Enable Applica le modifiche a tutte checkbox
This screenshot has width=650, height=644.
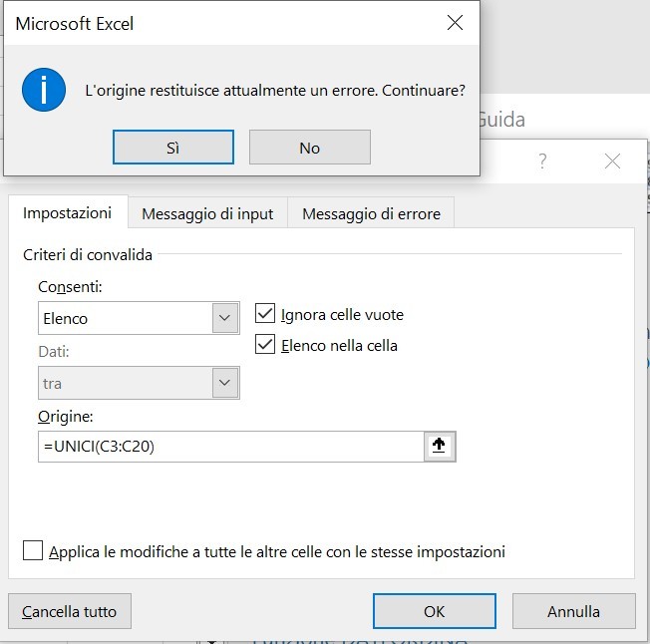[x=33, y=550]
